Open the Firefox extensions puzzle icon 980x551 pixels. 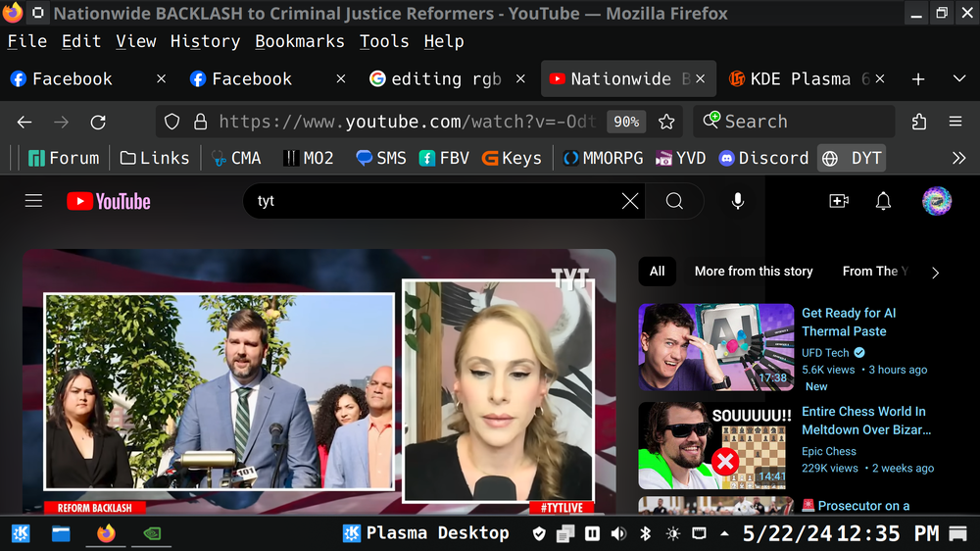point(919,122)
